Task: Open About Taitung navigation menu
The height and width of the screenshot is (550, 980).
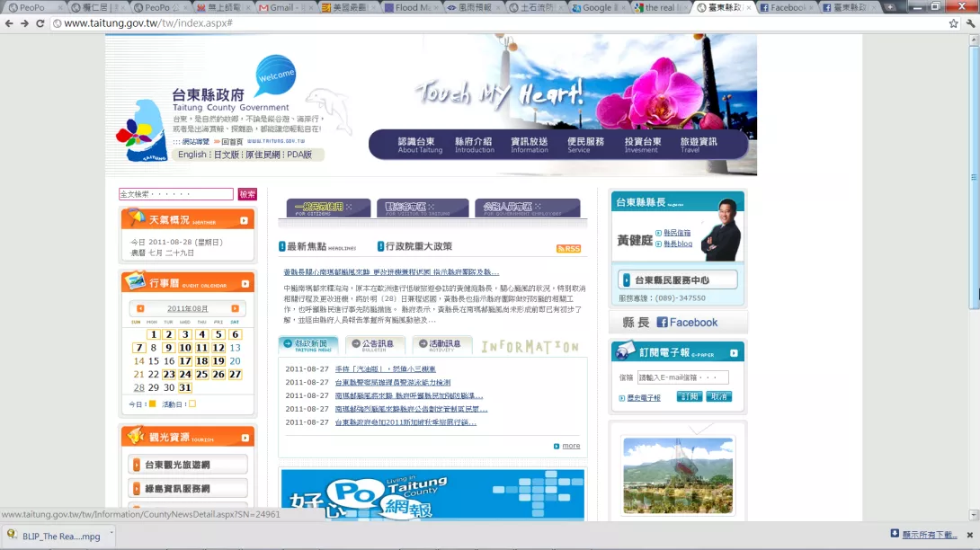Action: click(420, 145)
